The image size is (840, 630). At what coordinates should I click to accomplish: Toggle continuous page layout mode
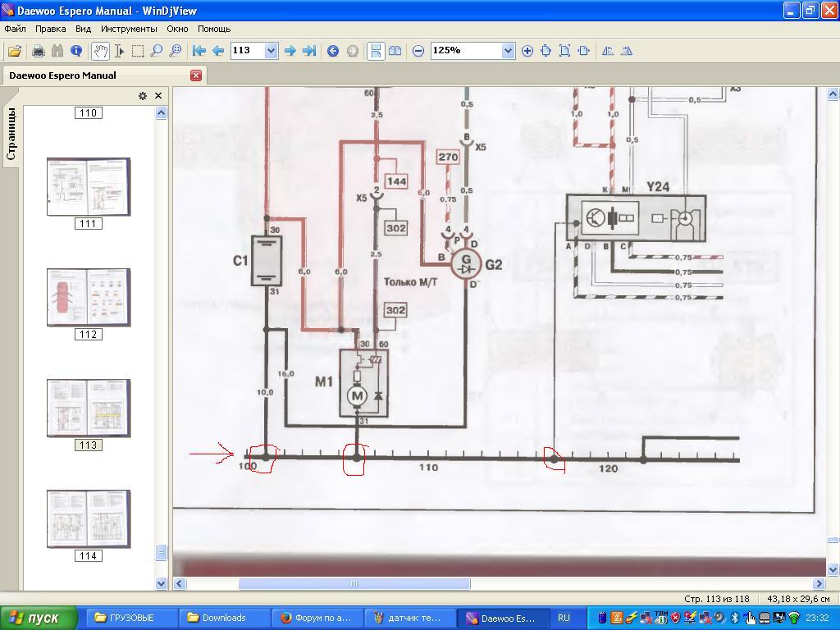coord(376,51)
